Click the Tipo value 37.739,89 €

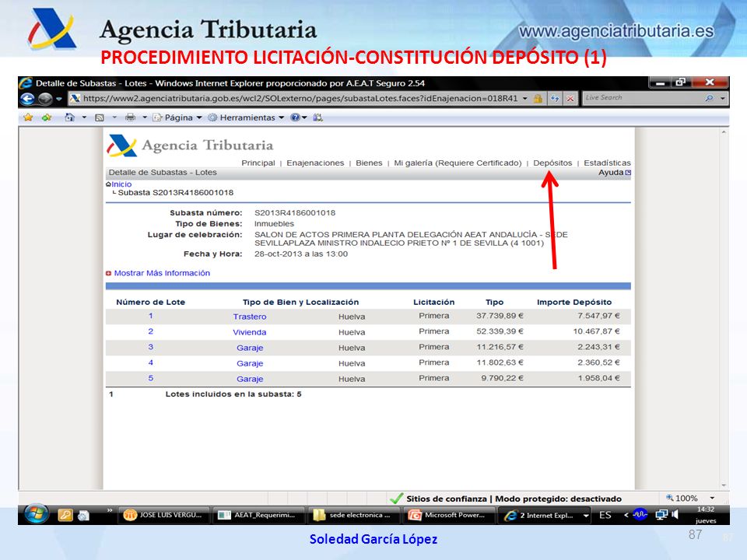coord(500,316)
